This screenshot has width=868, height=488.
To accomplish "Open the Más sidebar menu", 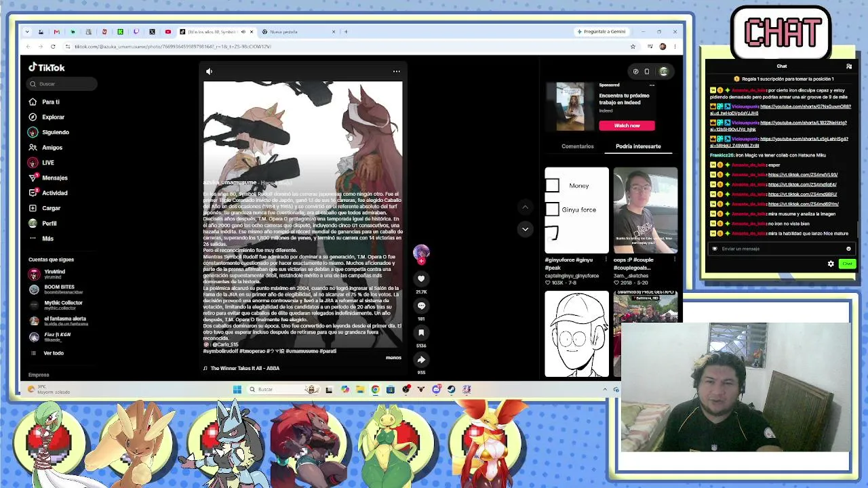I will (x=41, y=239).
